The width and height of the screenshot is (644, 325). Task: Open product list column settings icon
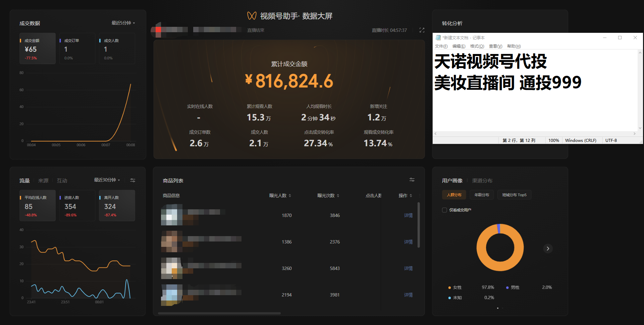point(412,180)
